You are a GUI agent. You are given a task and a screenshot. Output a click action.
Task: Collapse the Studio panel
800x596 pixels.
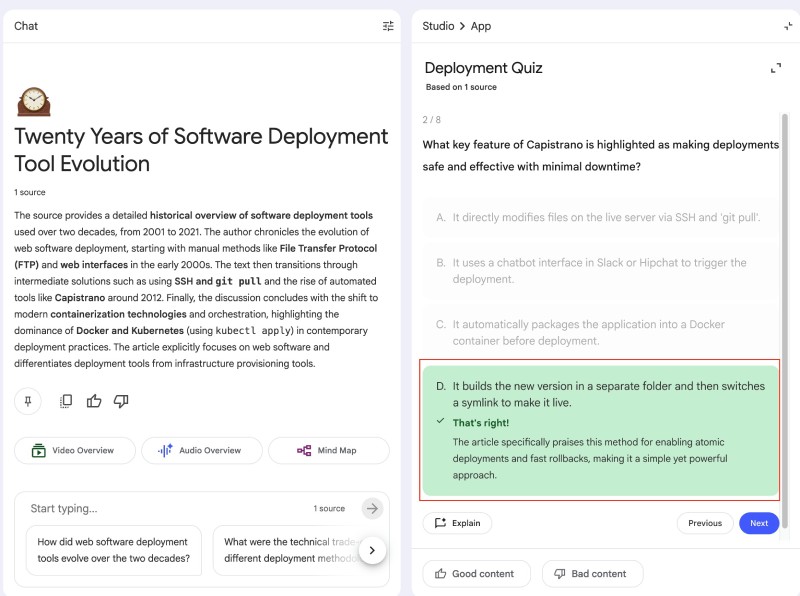(788, 26)
